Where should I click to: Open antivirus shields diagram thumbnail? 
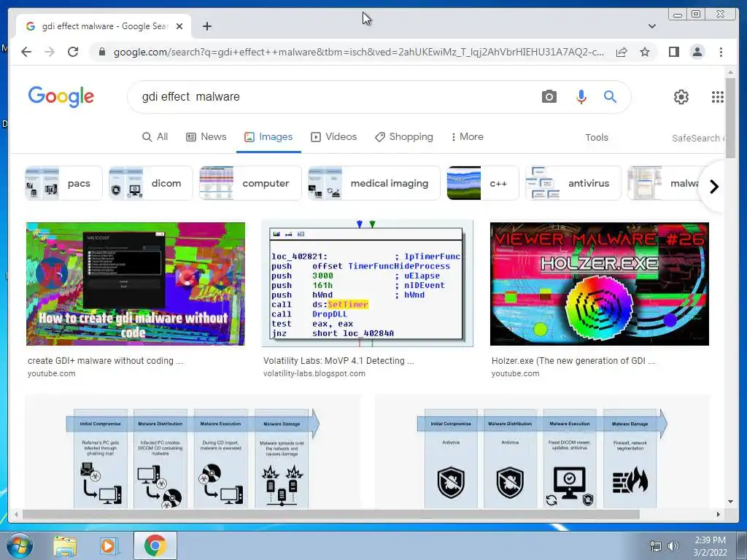point(542,451)
